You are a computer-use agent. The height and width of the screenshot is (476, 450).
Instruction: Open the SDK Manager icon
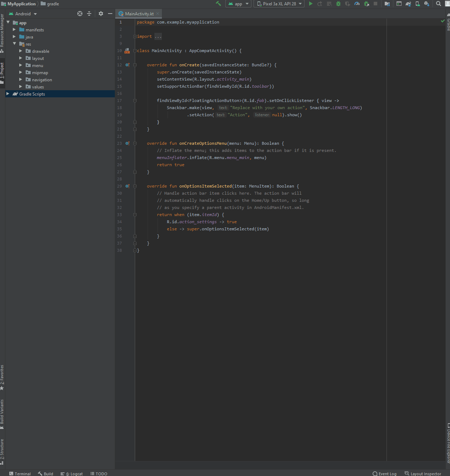tap(426, 4)
